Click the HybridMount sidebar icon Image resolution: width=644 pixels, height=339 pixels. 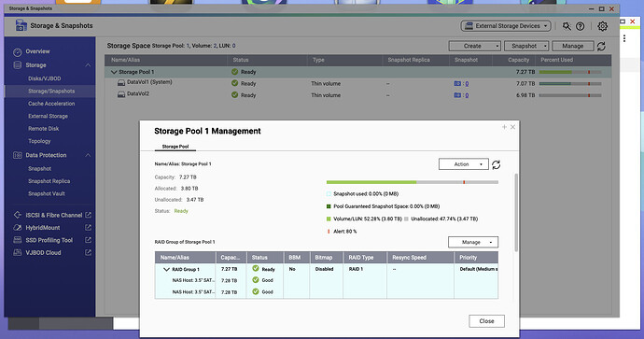coord(17,227)
